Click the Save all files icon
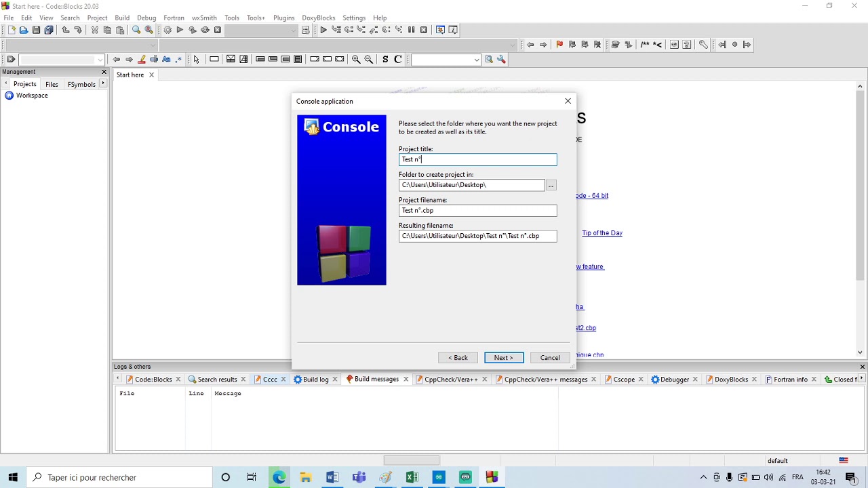Image resolution: width=868 pixels, height=488 pixels. [x=49, y=30]
